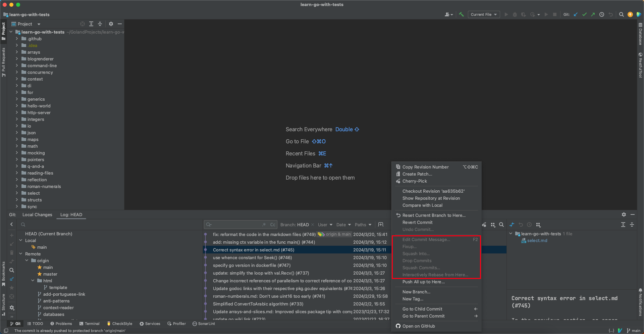Viewport: 644px width, 334px height.
Task: Click Select Opened File target icon
Action: (x=83, y=24)
